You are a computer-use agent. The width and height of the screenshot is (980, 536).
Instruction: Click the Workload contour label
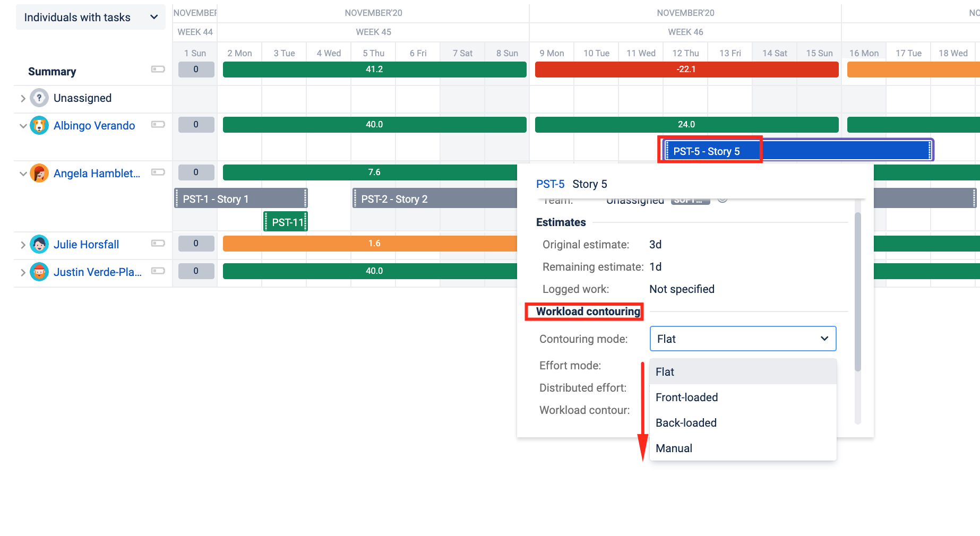[x=584, y=410]
